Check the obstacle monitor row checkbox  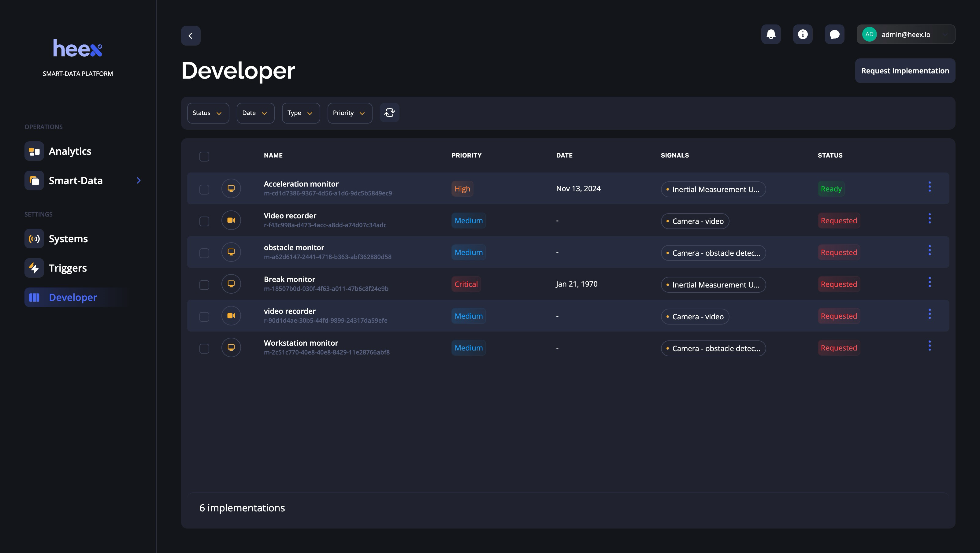(x=204, y=253)
